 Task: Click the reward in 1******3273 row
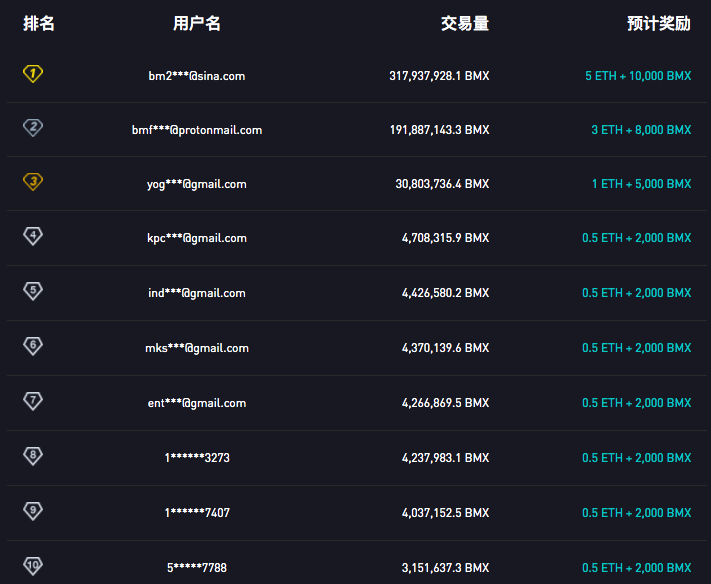click(x=637, y=458)
